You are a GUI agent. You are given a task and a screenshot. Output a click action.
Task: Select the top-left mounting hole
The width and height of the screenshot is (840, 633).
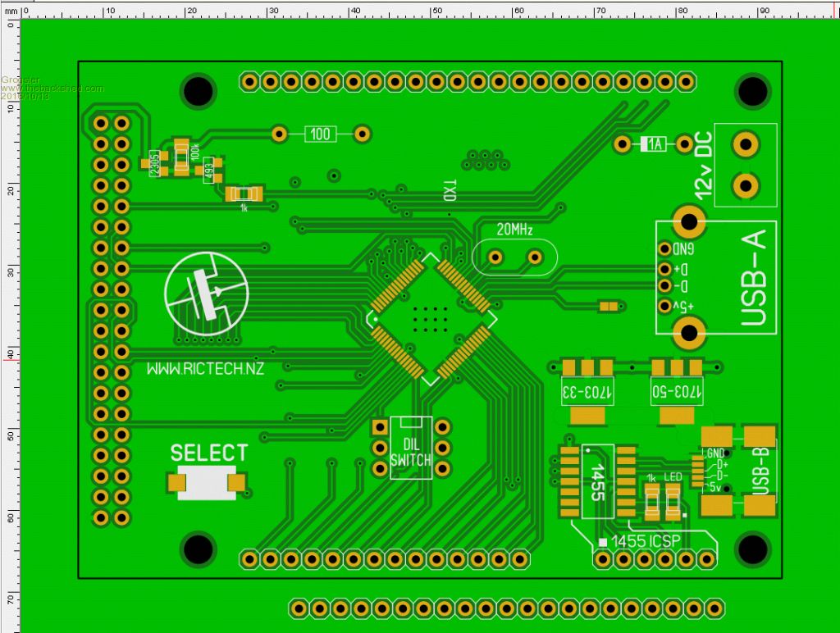coord(198,90)
